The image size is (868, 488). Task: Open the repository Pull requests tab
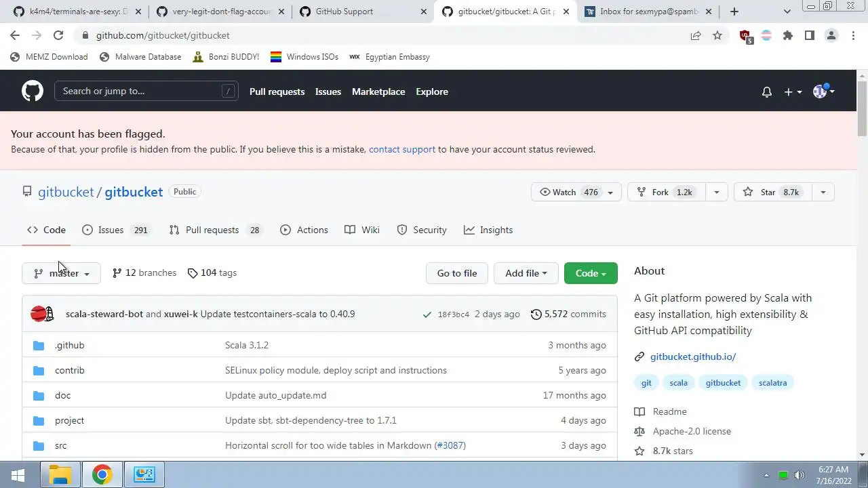(215, 230)
